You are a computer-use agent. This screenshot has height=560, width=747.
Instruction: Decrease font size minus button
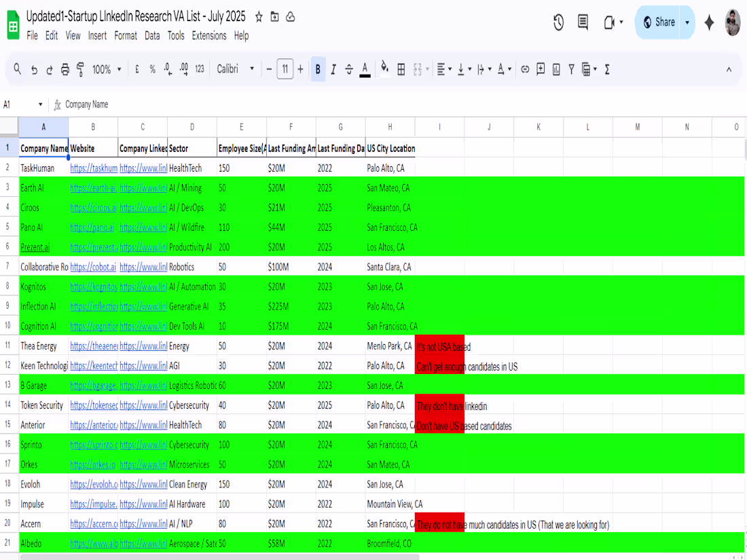point(269,69)
